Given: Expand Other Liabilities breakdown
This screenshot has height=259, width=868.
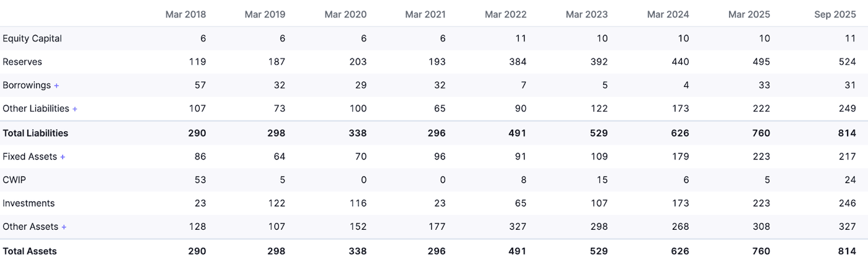Looking at the screenshot, I should 75,109.
